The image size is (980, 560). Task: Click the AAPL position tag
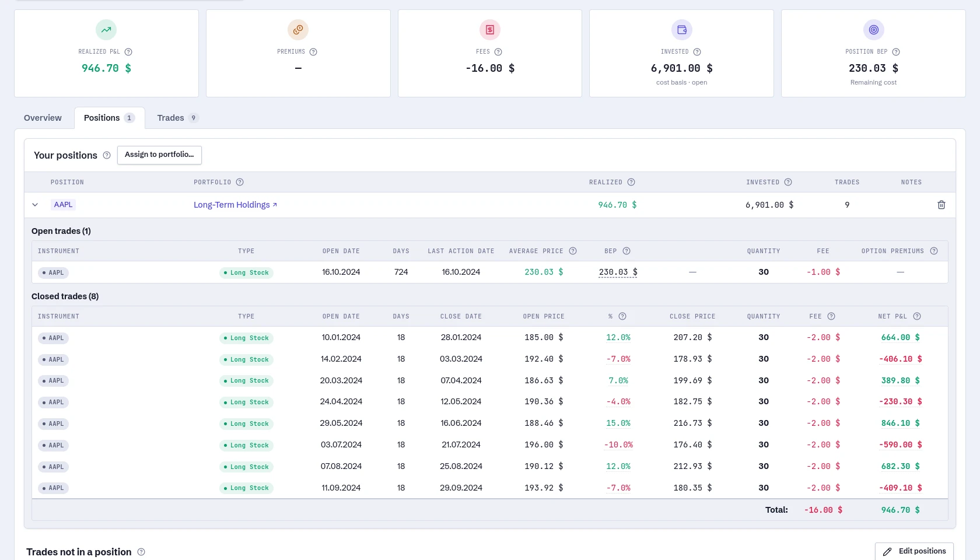[64, 205]
